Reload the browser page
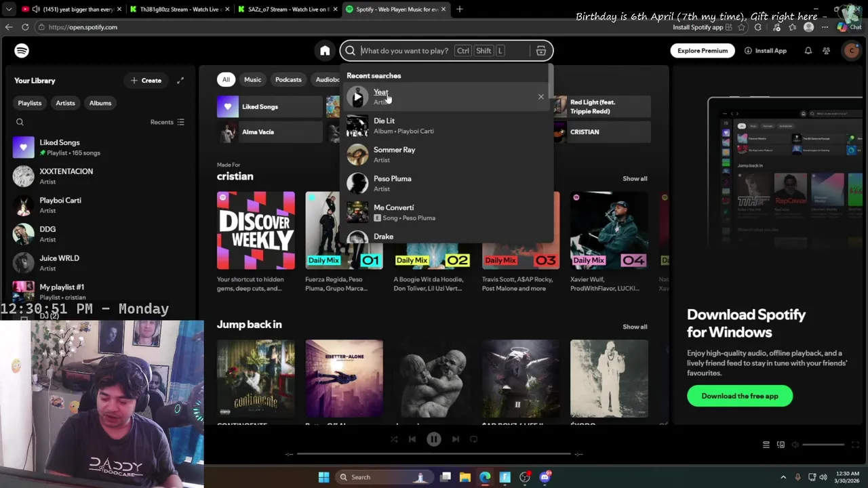 (25, 27)
